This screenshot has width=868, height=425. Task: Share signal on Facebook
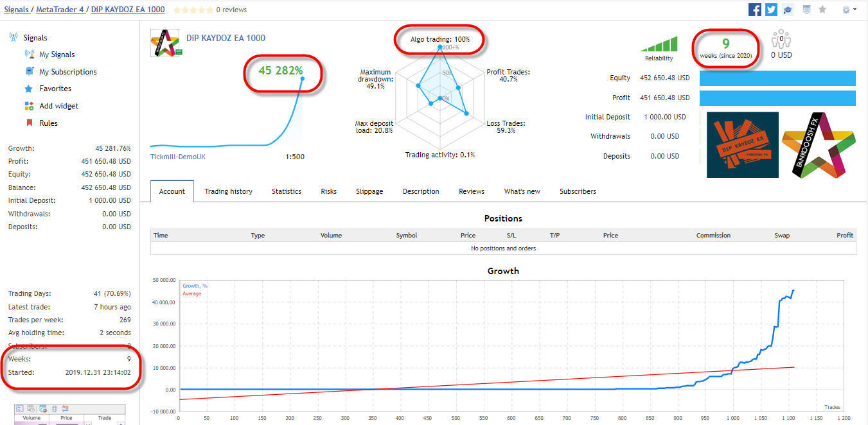(755, 10)
